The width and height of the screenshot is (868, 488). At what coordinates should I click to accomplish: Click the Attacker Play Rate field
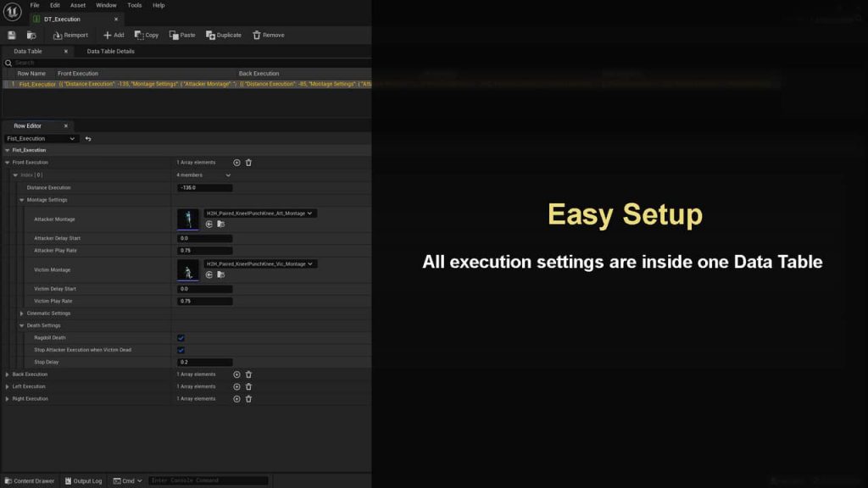(x=205, y=251)
